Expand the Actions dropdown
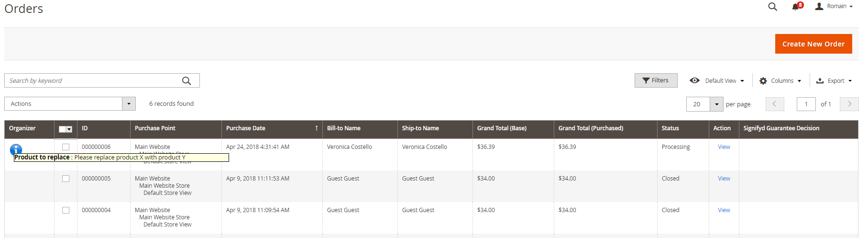The width and height of the screenshot is (868, 238). (x=70, y=104)
